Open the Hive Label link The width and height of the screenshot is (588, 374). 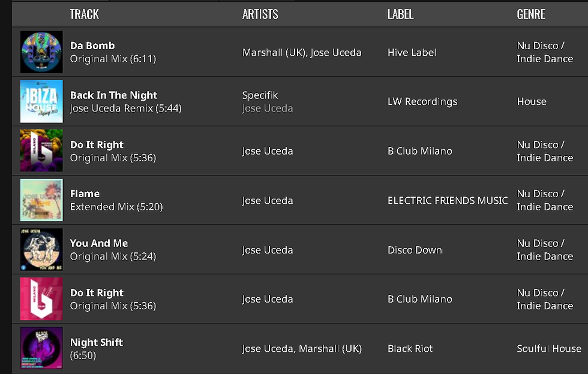[x=412, y=53]
